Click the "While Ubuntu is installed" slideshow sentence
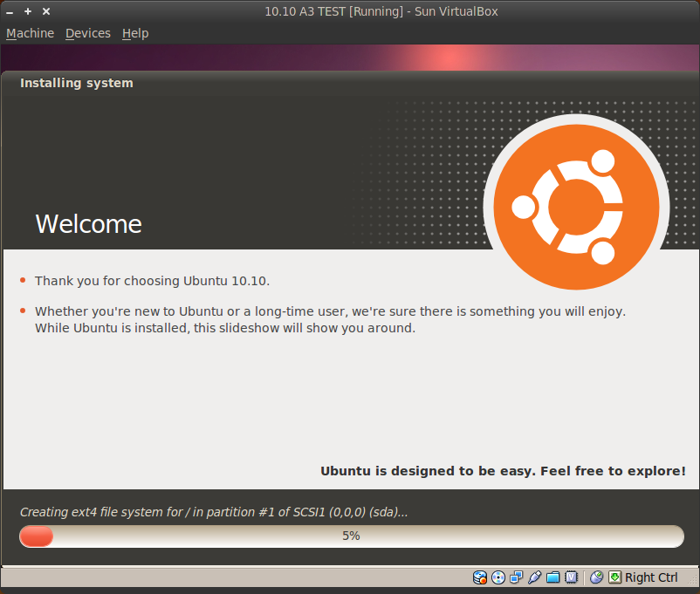Image resolution: width=700 pixels, height=594 pixels. [x=225, y=329]
